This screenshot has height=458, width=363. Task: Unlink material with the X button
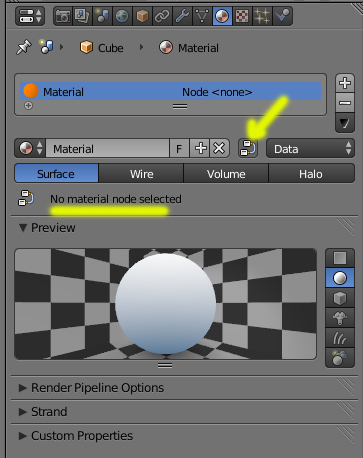pos(219,148)
